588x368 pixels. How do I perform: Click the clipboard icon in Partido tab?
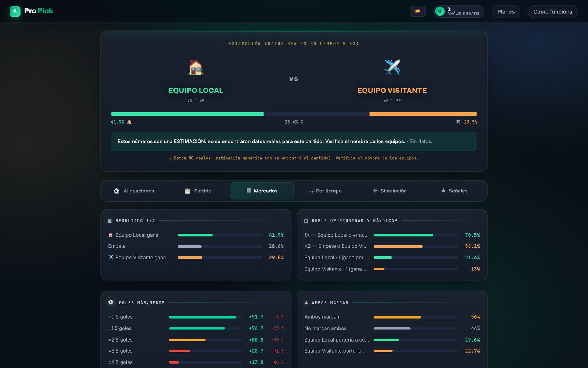pyautogui.click(x=187, y=191)
